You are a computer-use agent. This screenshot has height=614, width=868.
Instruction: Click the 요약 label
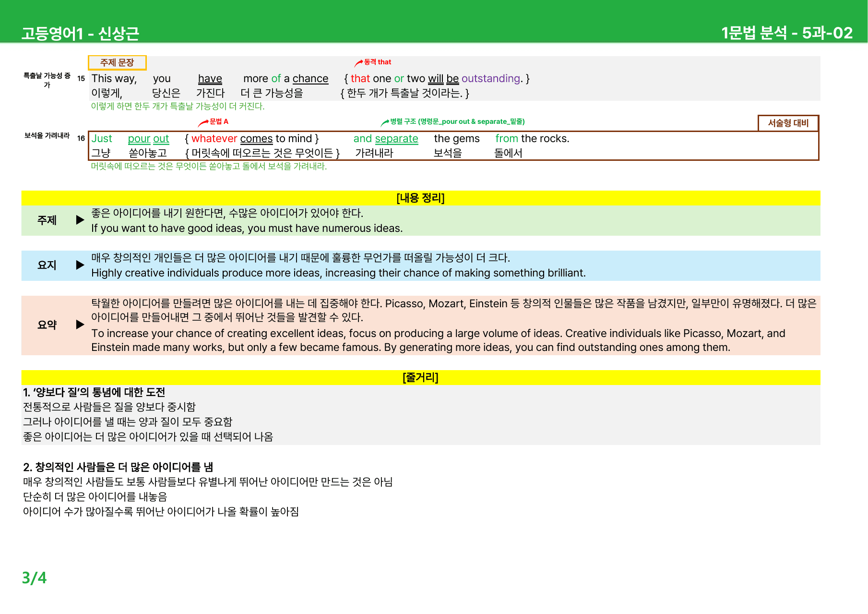coord(47,325)
